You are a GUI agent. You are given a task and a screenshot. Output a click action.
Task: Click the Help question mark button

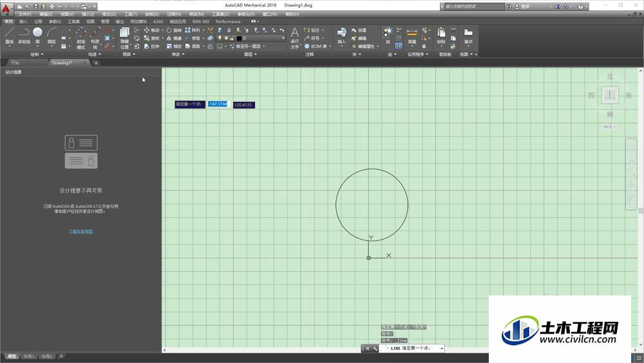pos(580,6)
